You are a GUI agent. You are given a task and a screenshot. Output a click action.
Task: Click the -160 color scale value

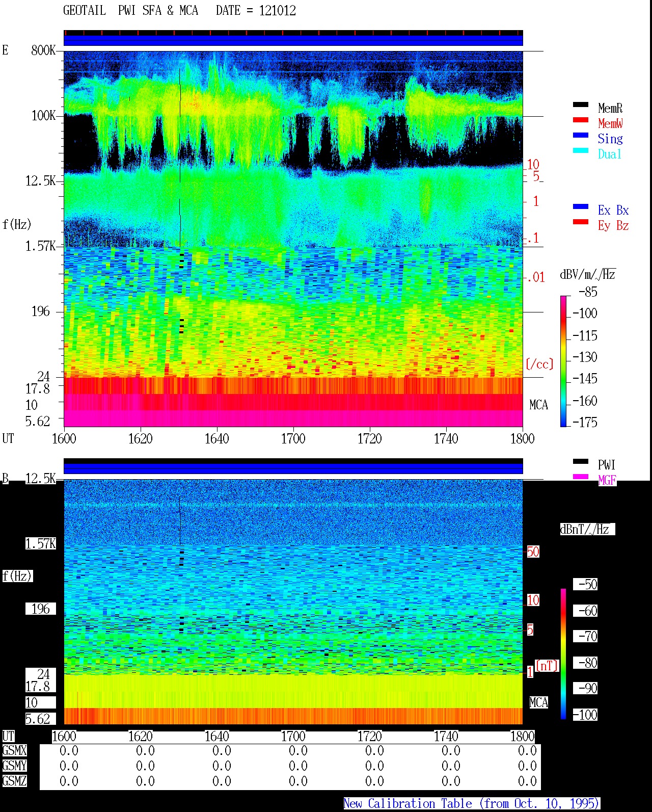[585, 401]
